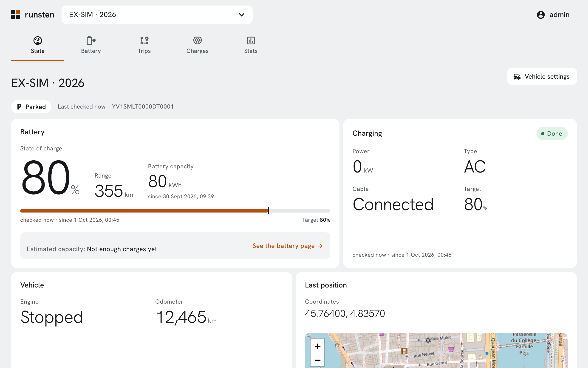Click the AC charging type value
The width and height of the screenshot is (588, 368).
pos(475,167)
